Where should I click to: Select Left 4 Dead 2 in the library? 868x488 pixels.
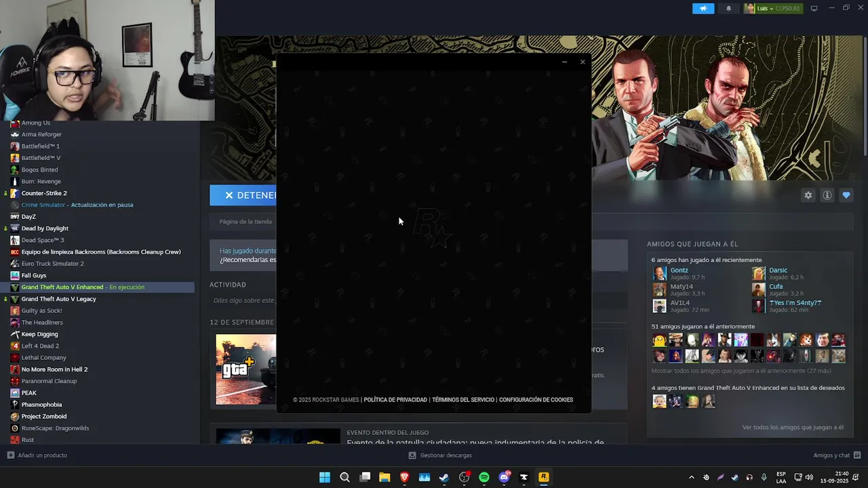[40, 346]
